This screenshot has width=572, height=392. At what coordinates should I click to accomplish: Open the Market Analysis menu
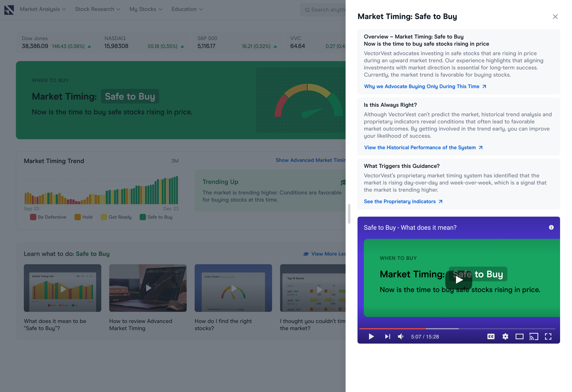[43, 9]
